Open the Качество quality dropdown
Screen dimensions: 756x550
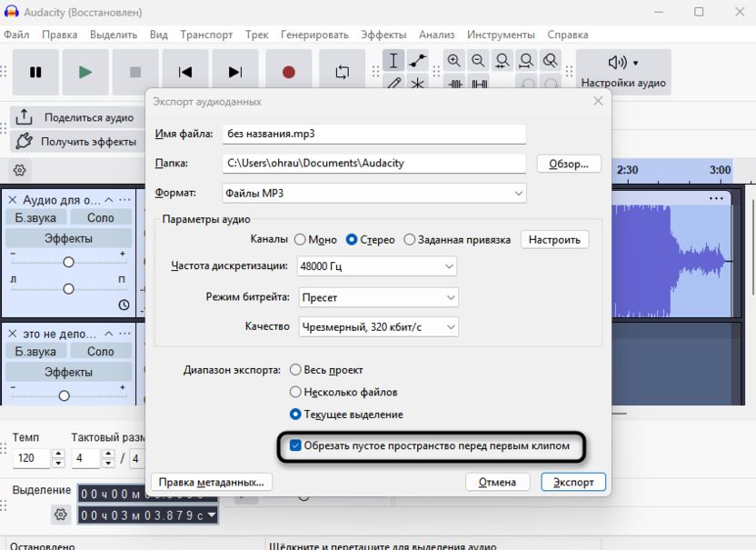coord(377,326)
